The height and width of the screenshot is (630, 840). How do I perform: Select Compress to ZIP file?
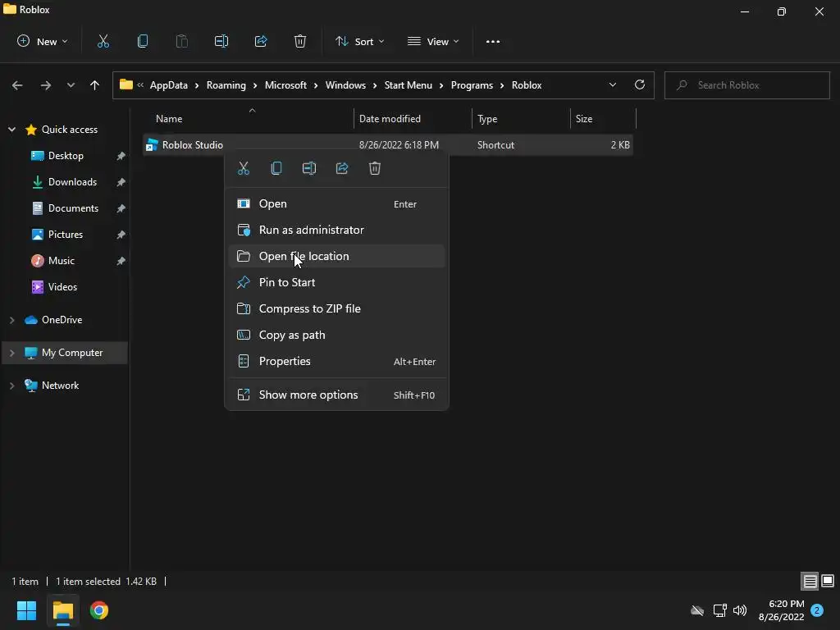[336, 308]
